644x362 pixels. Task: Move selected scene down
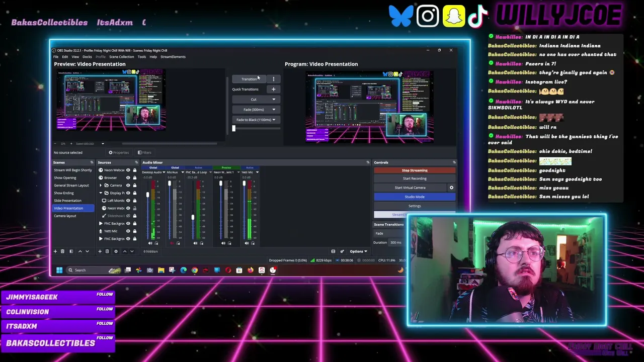(87, 251)
